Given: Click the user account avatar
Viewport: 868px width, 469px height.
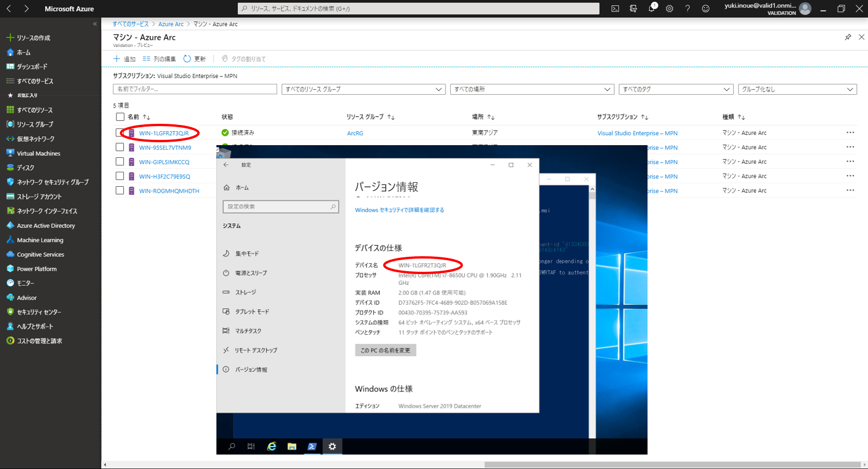Looking at the screenshot, I should point(805,9).
